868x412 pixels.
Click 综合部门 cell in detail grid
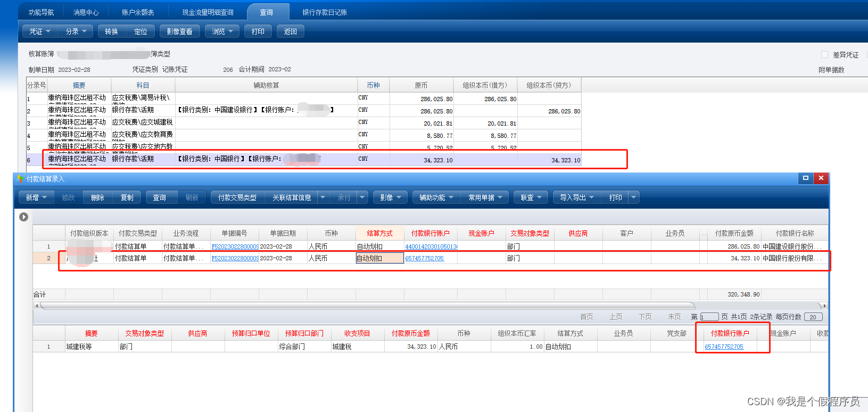pos(304,347)
